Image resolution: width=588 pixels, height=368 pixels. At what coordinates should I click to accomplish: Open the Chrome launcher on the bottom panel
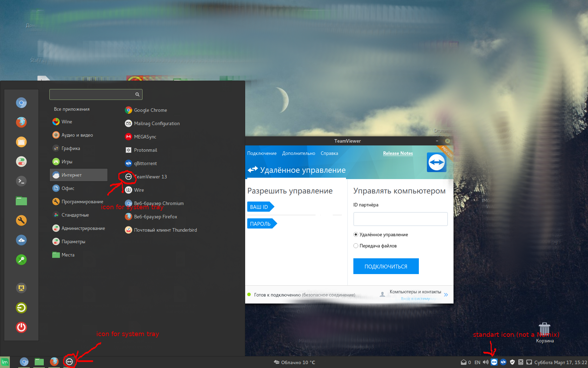[x=24, y=362]
